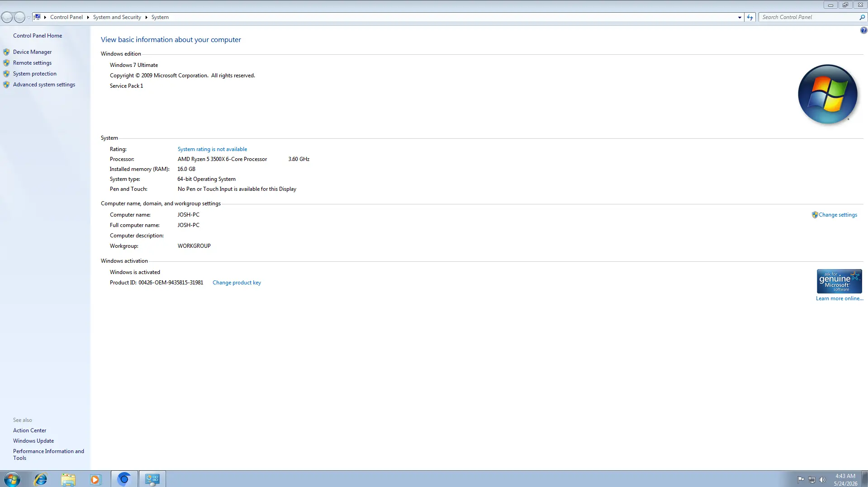The width and height of the screenshot is (868, 487).
Task: Open Action Center under See also
Action: coord(29,430)
